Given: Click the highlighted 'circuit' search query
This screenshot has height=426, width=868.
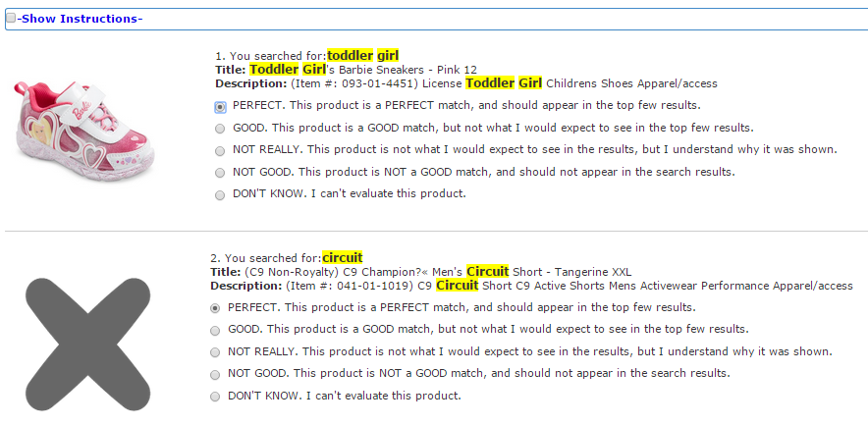Looking at the screenshot, I should pyautogui.click(x=343, y=258).
